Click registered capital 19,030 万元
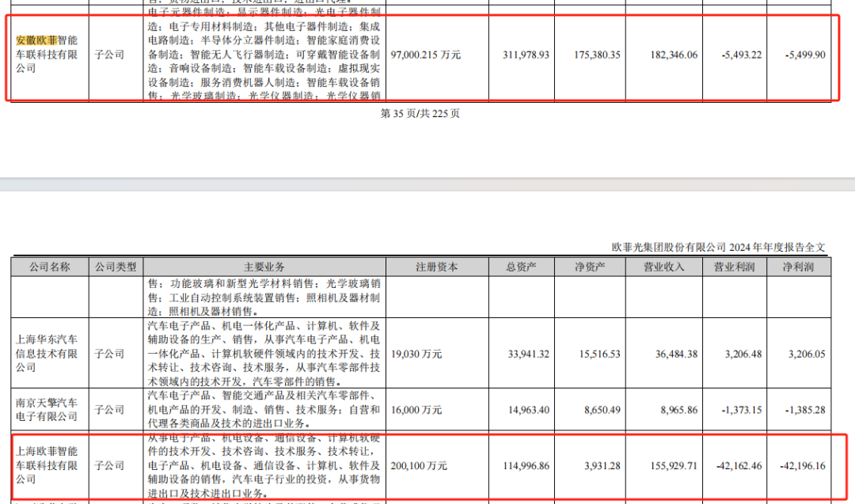 coord(416,354)
